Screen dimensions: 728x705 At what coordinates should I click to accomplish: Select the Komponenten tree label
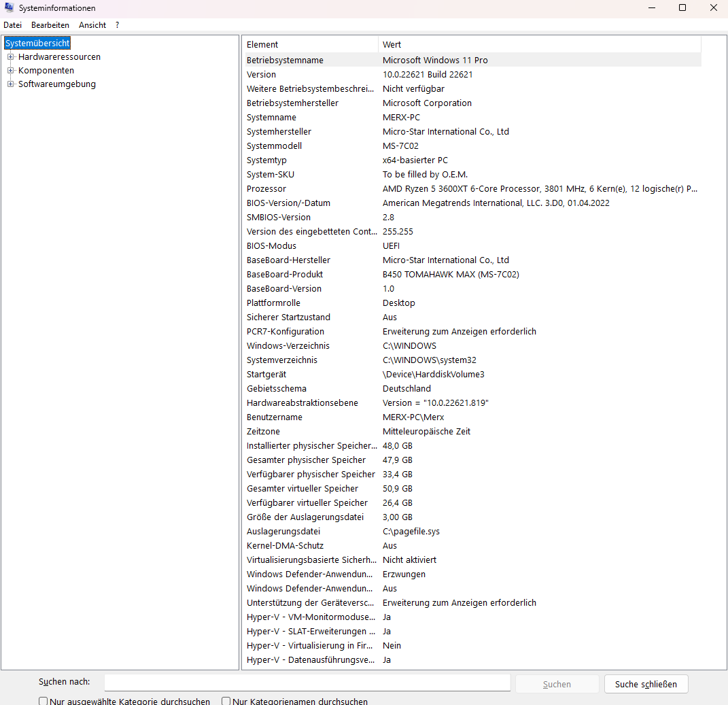point(46,71)
